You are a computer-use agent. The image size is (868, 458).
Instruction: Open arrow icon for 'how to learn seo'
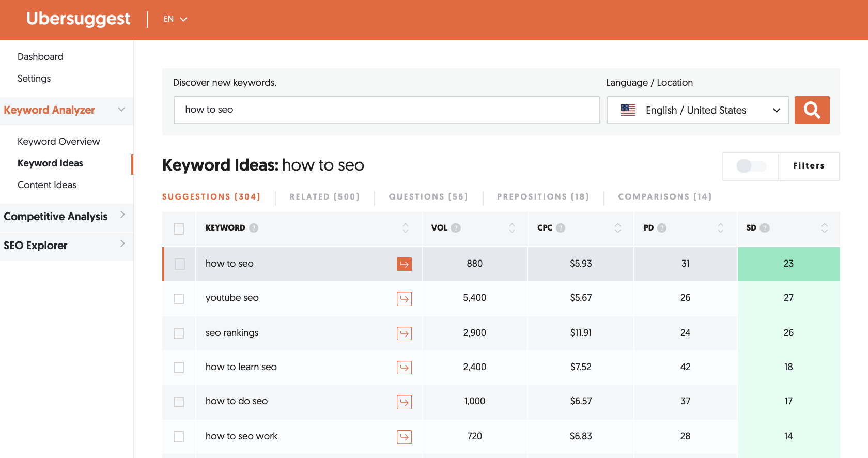(x=404, y=368)
